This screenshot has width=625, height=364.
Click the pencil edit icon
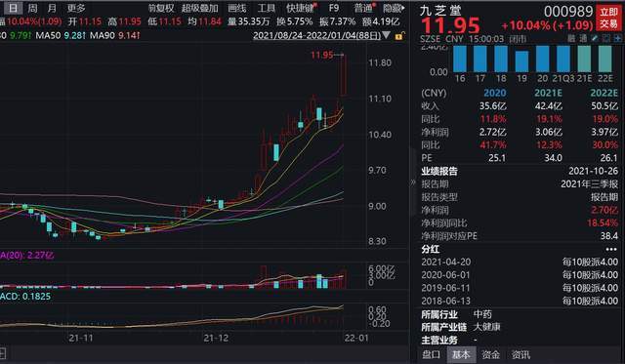coord(595,38)
